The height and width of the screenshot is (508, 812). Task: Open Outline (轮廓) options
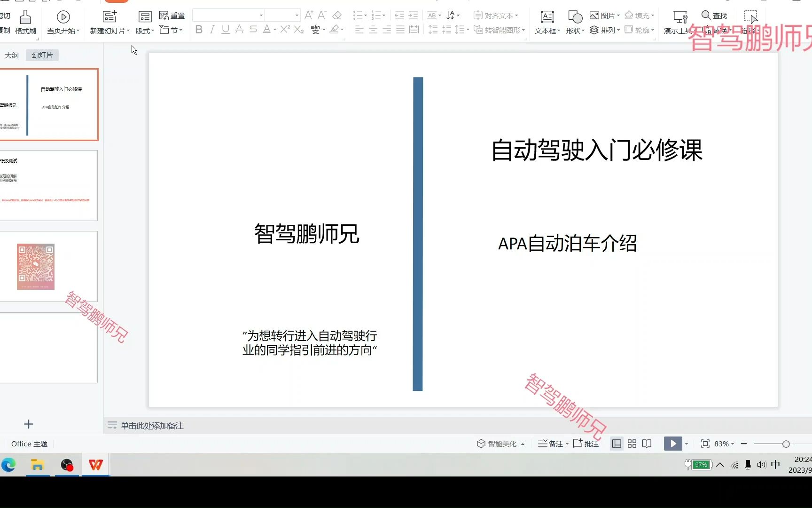[x=639, y=30]
